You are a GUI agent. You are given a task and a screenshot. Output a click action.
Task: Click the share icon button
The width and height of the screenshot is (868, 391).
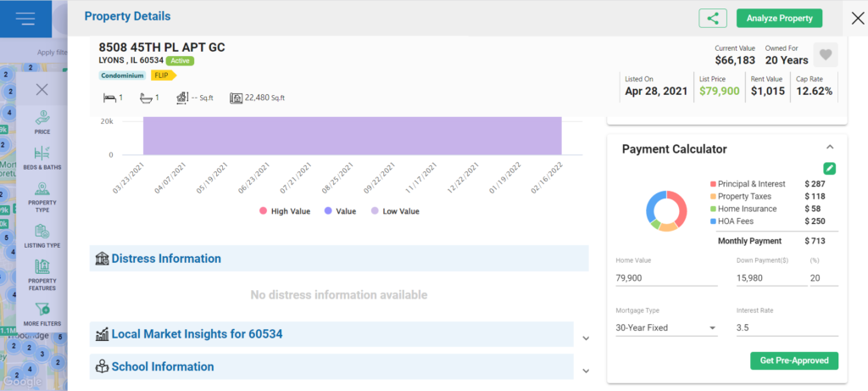713,19
